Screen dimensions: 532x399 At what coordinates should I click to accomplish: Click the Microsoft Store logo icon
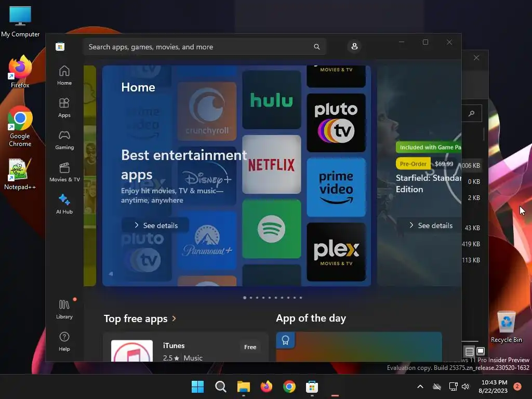tap(60, 46)
